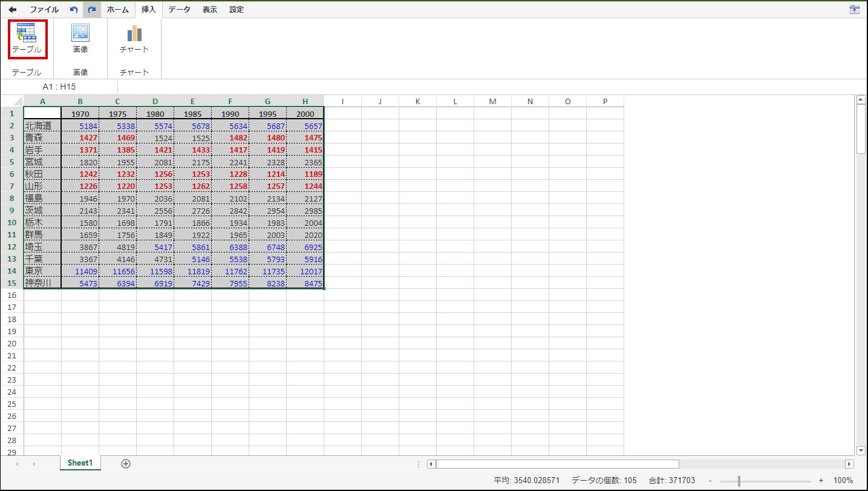This screenshot has height=491, width=868.
Task: Select column header P
Action: click(x=605, y=101)
